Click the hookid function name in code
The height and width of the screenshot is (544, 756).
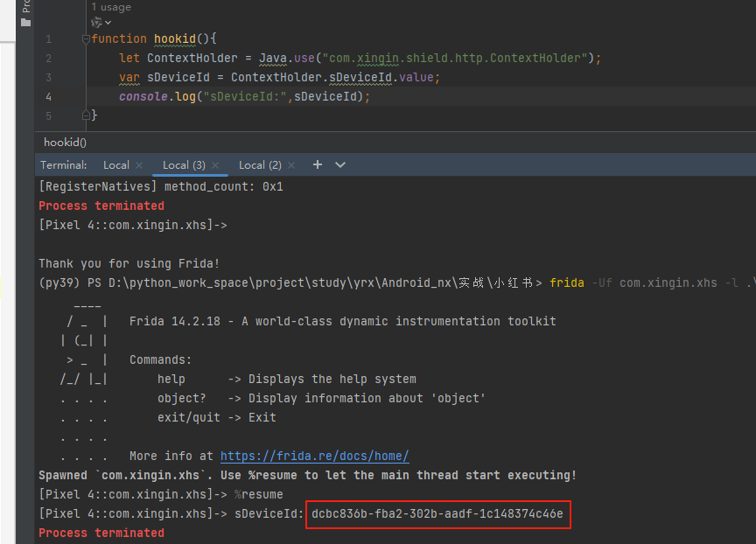point(175,38)
